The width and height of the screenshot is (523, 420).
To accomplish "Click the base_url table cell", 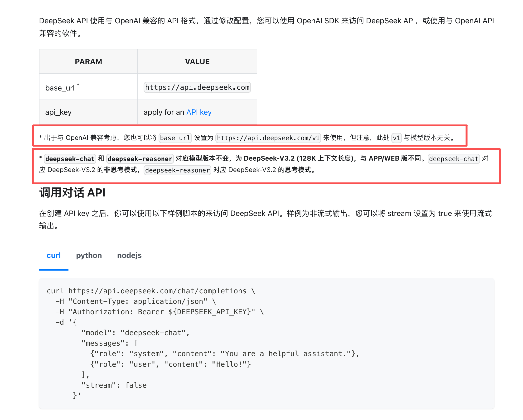I will [x=88, y=87].
